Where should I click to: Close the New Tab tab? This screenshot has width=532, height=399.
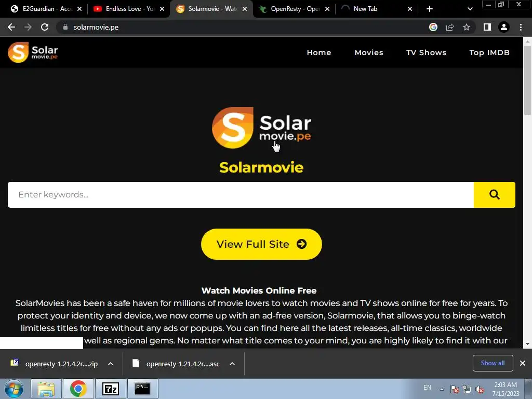[x=410, y=9]
